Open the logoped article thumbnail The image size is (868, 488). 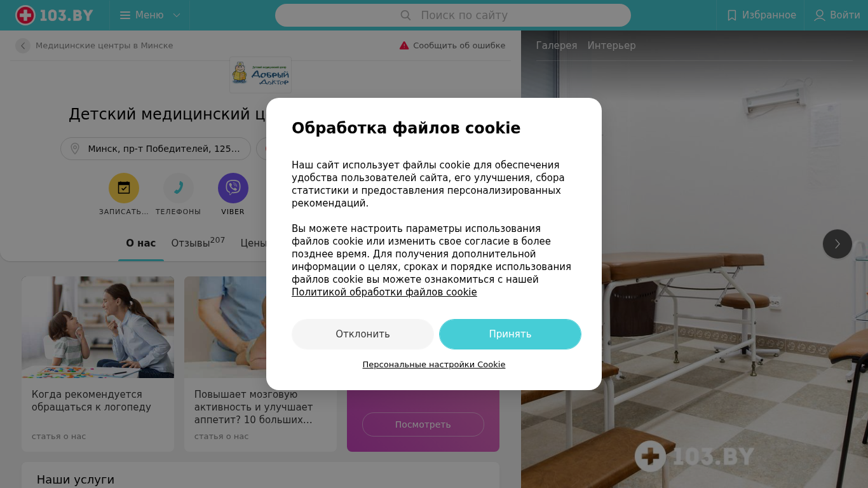(x=98, y=327)
